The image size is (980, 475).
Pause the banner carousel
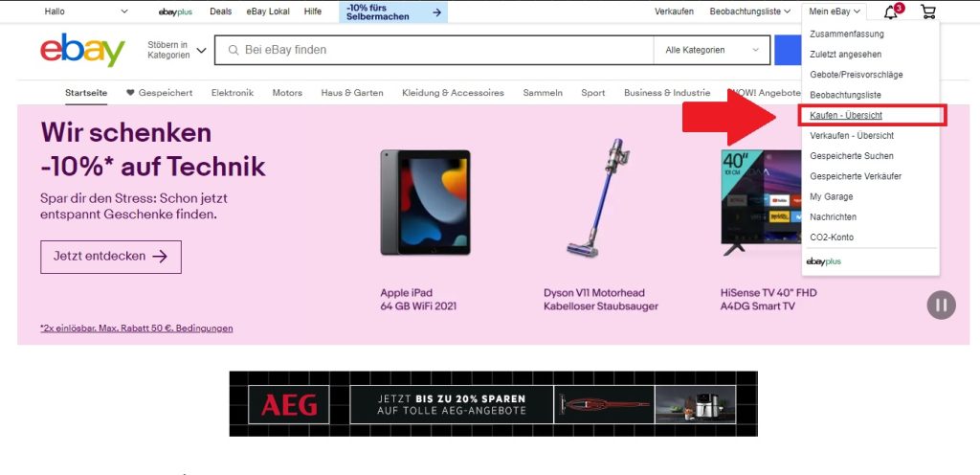click(x=941, y=305)
